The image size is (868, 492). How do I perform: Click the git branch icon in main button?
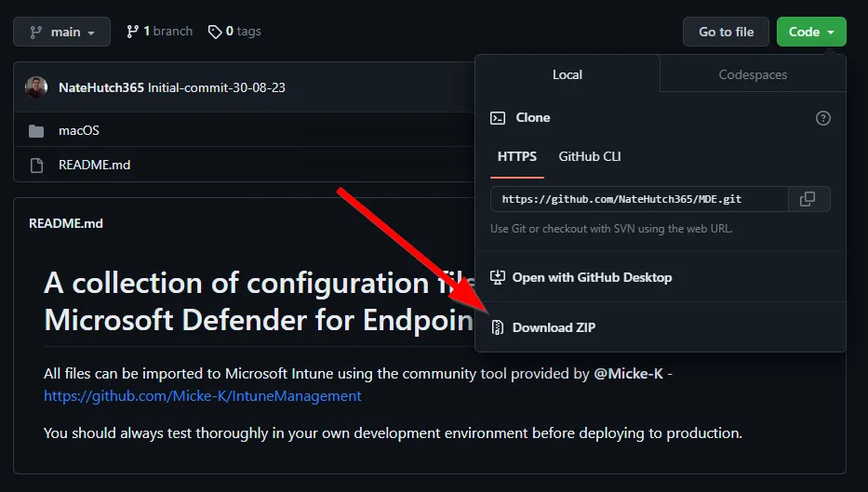pyautogui.click(x=36, y=33)
